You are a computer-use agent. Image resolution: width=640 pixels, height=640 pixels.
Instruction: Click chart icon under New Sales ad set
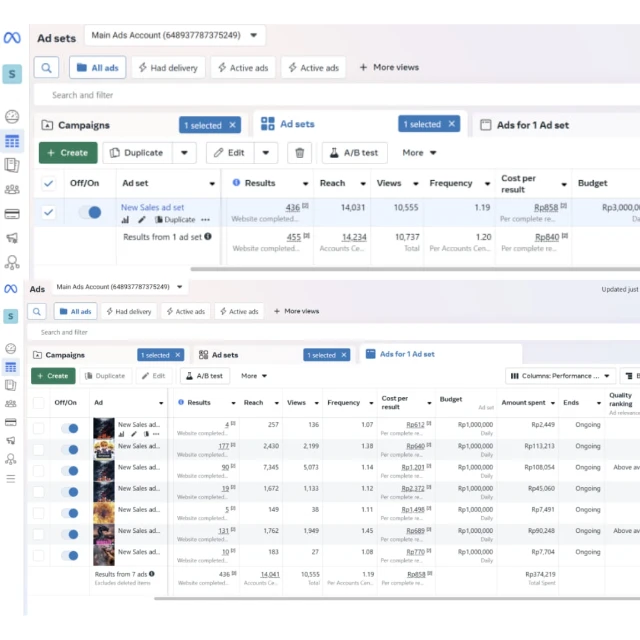coord(127,220)
